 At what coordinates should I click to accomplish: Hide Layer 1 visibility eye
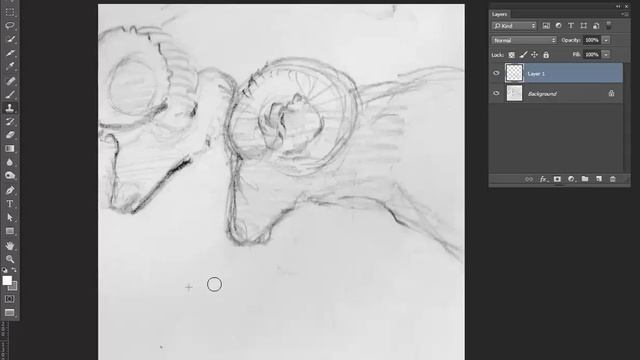coord(496,73)
